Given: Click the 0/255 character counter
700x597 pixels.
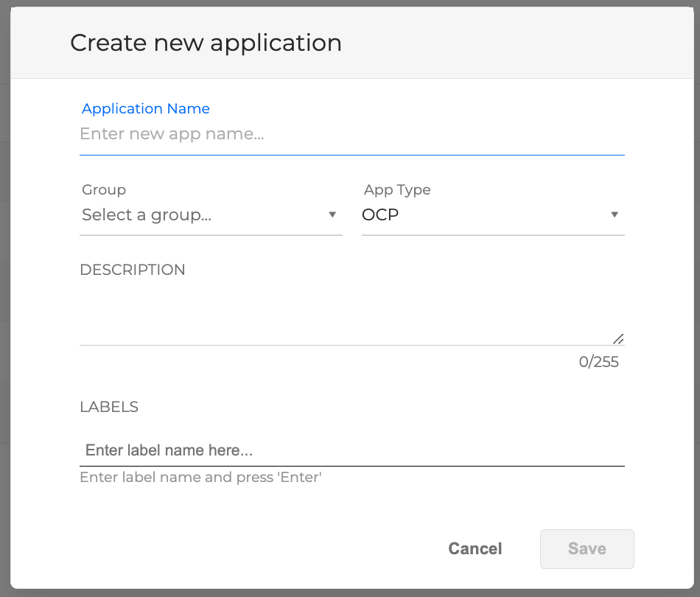Looking at the screenshot, I should (598, 362).
